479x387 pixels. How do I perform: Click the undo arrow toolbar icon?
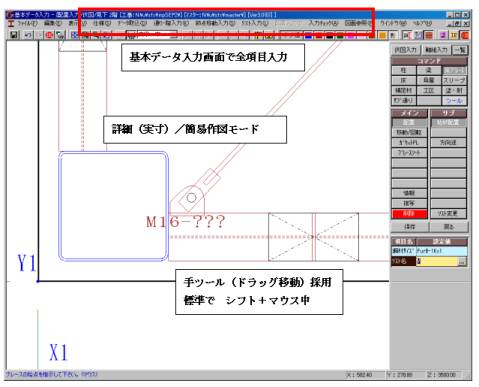point(28,35)
